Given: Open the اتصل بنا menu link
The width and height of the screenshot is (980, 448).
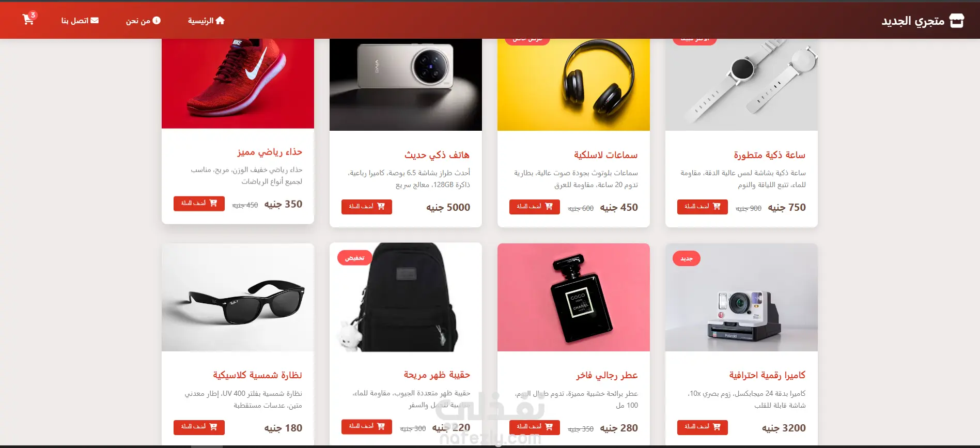Looking at the screenshot, I should point(80,21).
